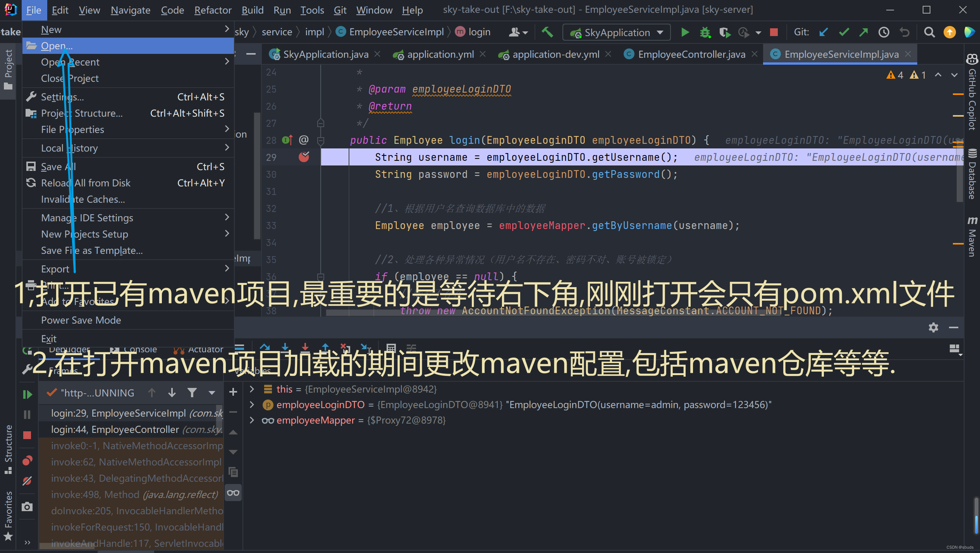Switch to the EmployeeController.java tab
Viewport: 980px width, 553px height.
pos(691,54)
